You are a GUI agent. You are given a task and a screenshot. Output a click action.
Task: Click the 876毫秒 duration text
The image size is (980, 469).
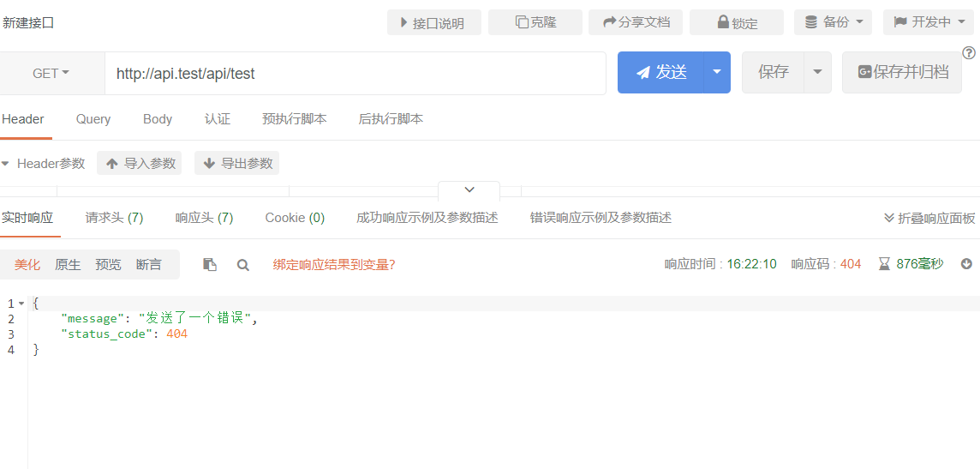coord(920,264)
